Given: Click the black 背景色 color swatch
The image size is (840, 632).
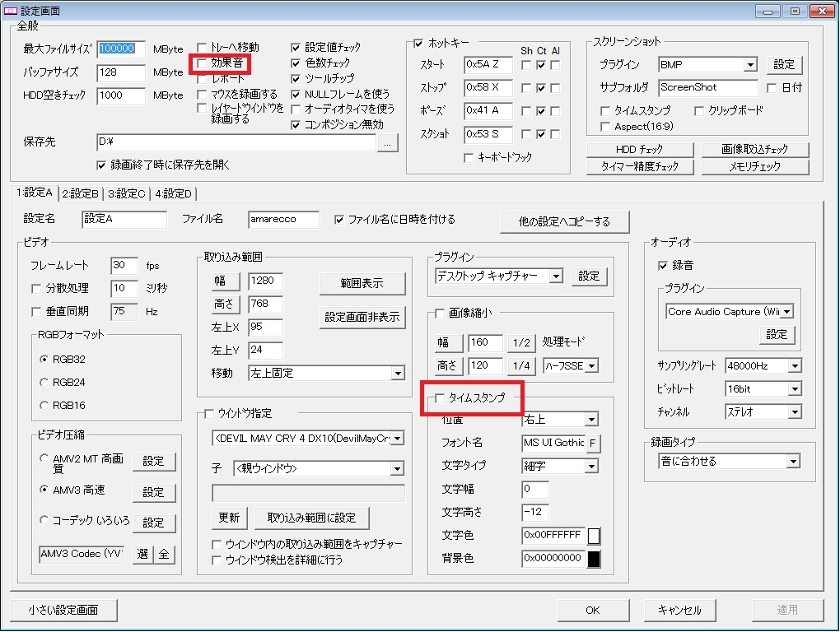Looking at the screenshot, I should click(x=593, y=559).
